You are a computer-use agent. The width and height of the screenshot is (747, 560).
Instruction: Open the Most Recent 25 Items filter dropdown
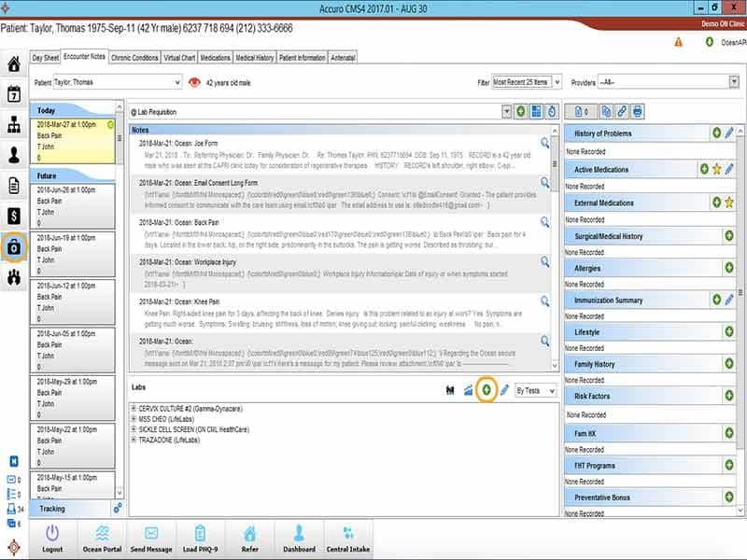[x=527, y=82]
